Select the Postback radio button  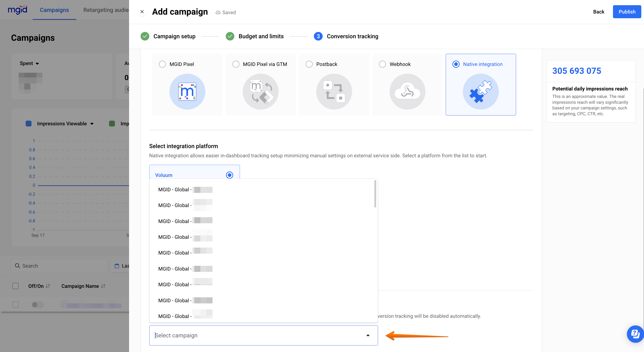click(309, 64)
